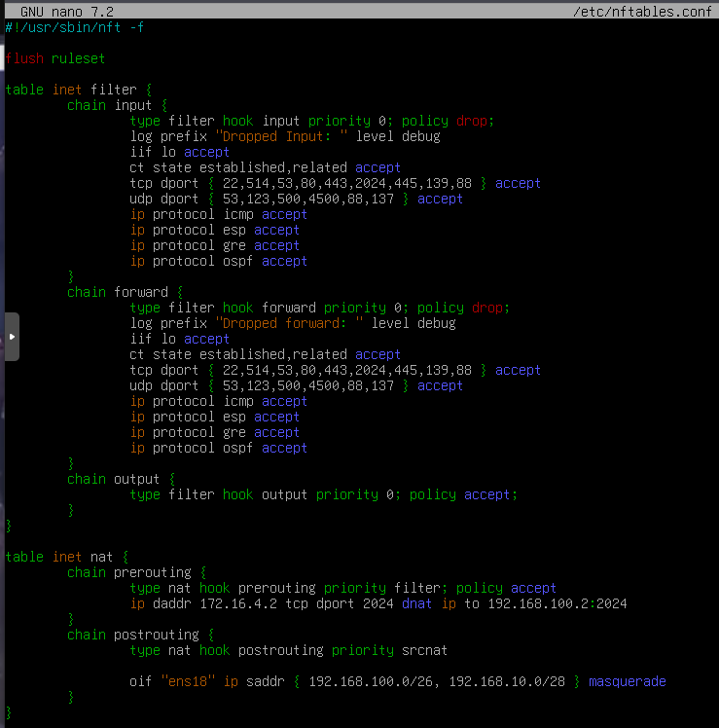Viewport: 719px width, 728px height.
Task: Click the chain prerouting declaration
Action: 136,572
